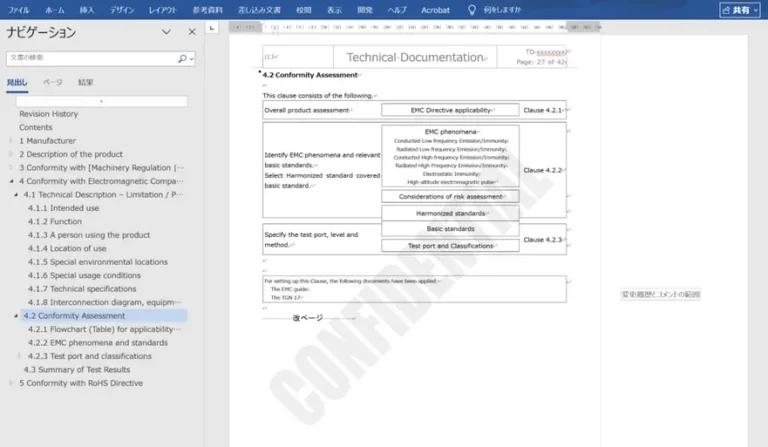
Task: Open the レイアウト ribbon tab
Action: click(x=163, y=10)
